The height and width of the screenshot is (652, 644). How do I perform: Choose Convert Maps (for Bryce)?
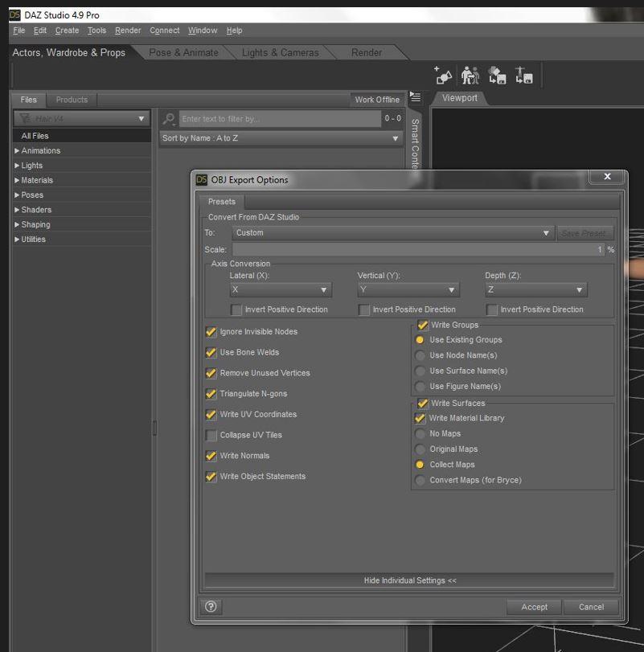click(x=420, y=480)
